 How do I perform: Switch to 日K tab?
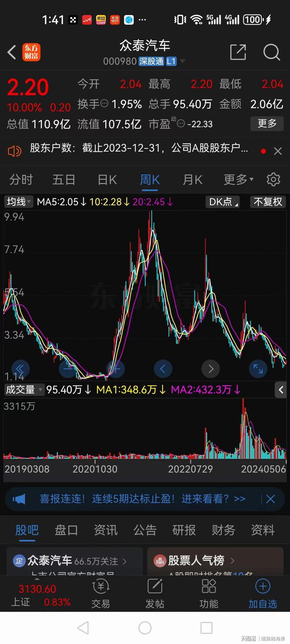click(x=107, y=180)
